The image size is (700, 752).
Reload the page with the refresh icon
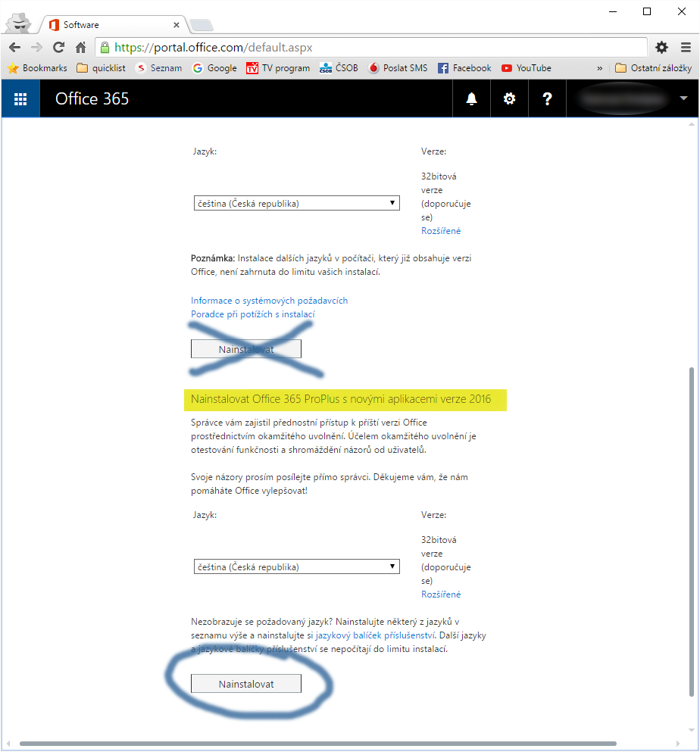pyautogui.click(x=58, y=48)
